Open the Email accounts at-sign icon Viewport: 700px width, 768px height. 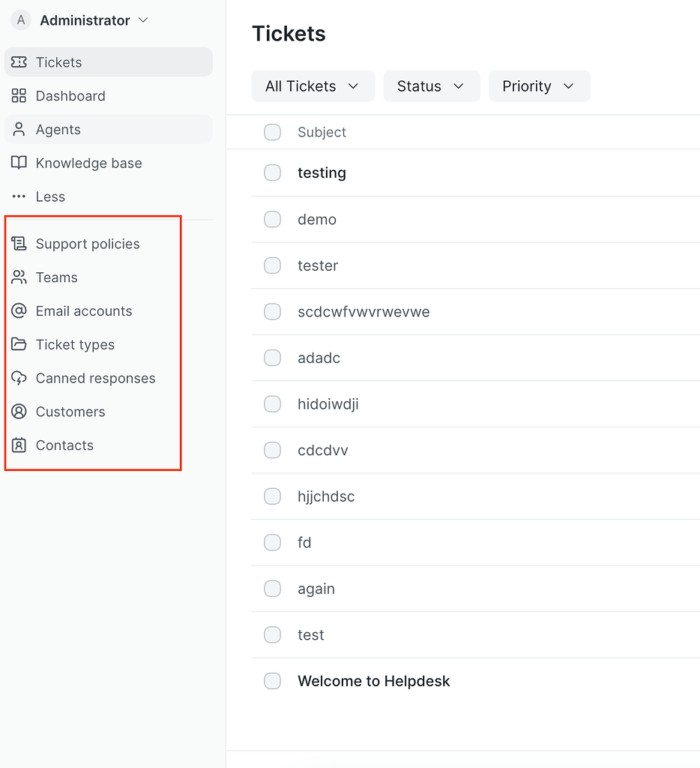click(20, 311)
